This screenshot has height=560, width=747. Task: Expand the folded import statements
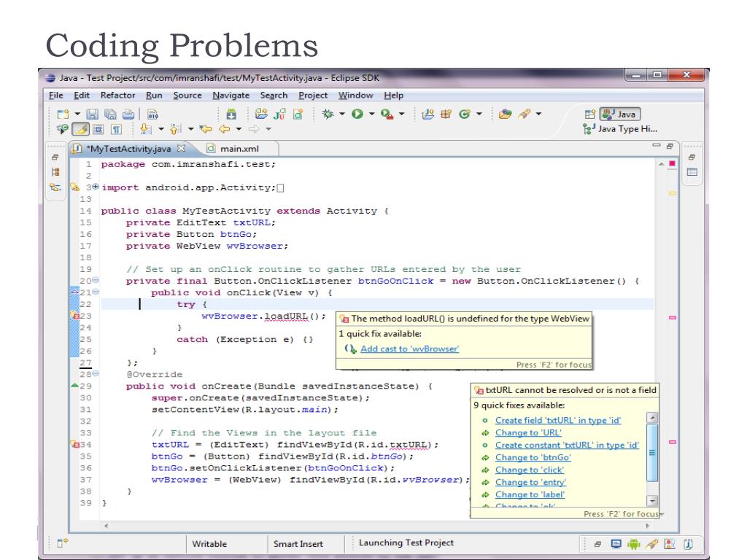pyautogui.click(x=94, y=187)
